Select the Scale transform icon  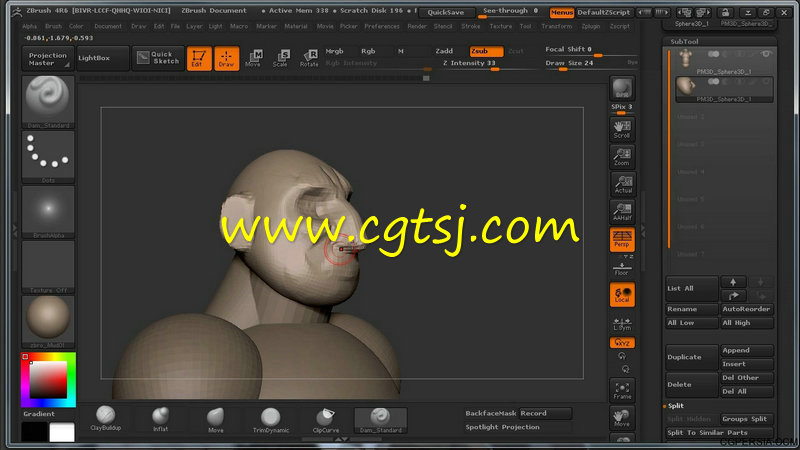[281, 58]
